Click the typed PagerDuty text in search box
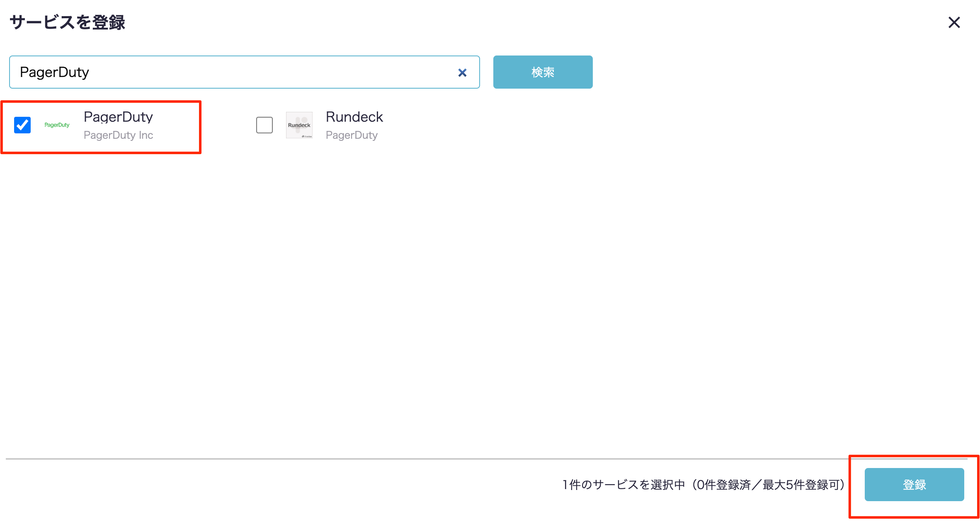The width and height of the screenshot is (980, 526). pyautogui.click(x=54, y=72)
